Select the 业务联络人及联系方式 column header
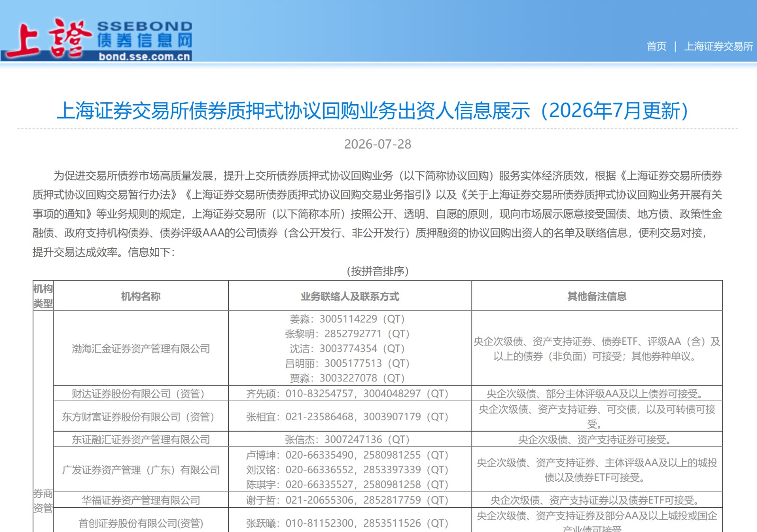The image size is (757, 532). [x=350, y=297]
